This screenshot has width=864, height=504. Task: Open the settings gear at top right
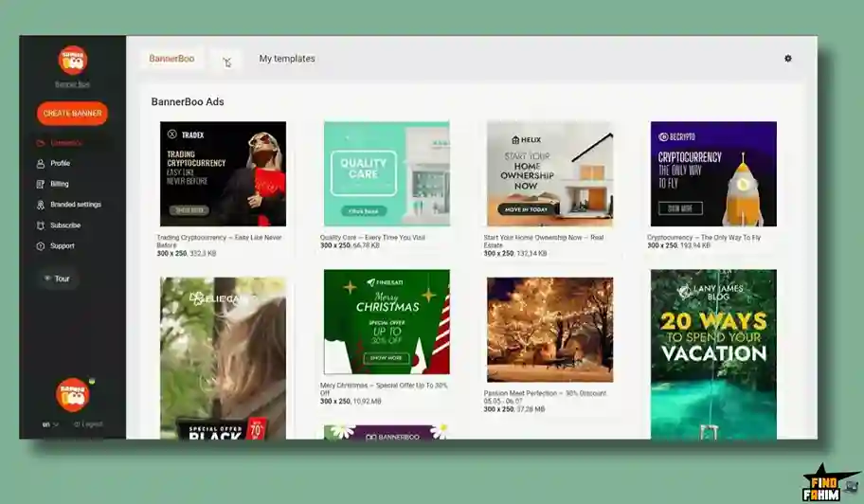[788, 59]
